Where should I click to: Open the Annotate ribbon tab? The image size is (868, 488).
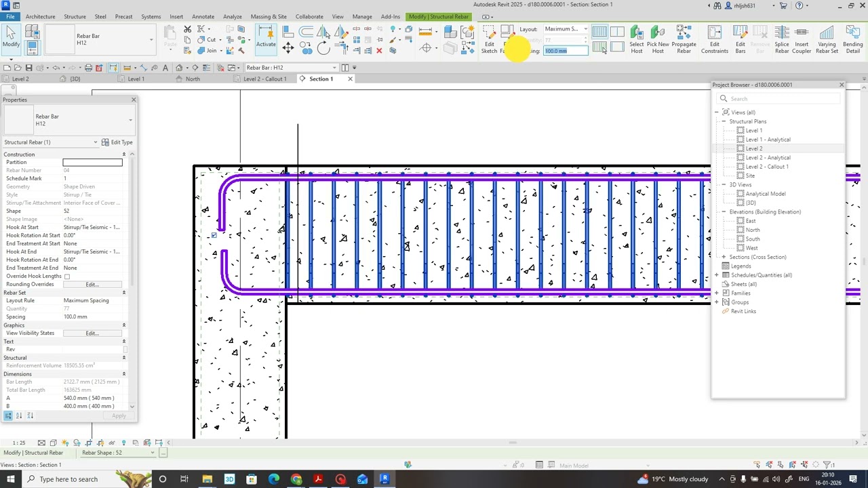(x=203, y=16)
